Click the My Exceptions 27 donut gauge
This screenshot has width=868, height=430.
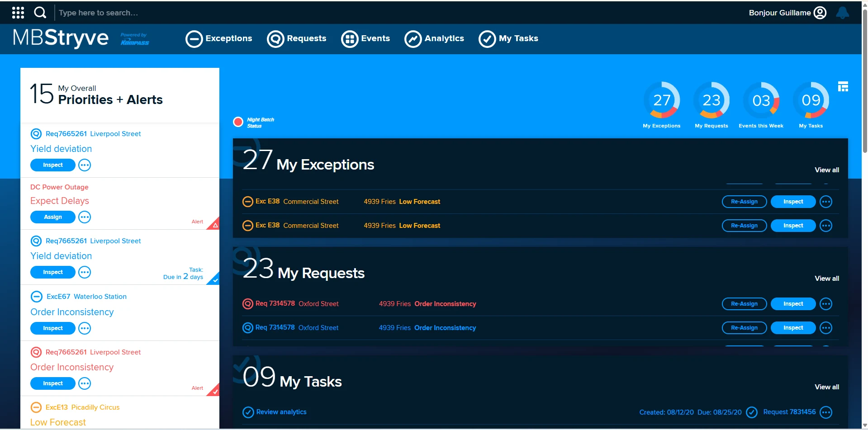662,100
